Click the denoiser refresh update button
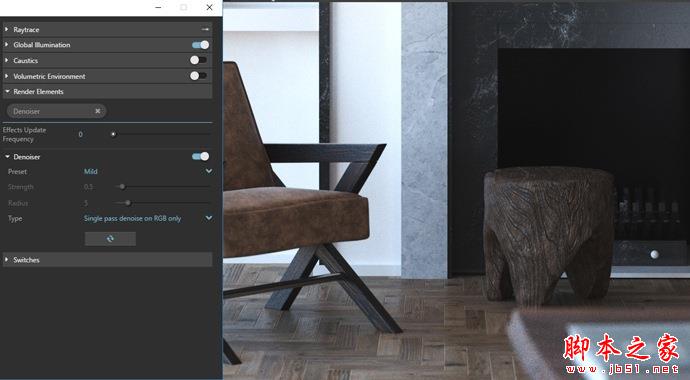This screenshot has height=380, width=690. (x=110, y=238)
